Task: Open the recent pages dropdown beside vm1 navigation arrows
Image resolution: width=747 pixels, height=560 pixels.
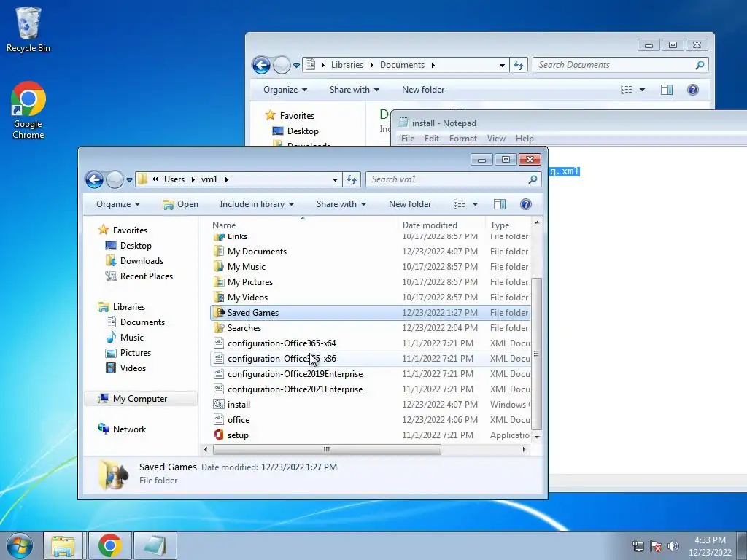Action: (x=129, y=180)
